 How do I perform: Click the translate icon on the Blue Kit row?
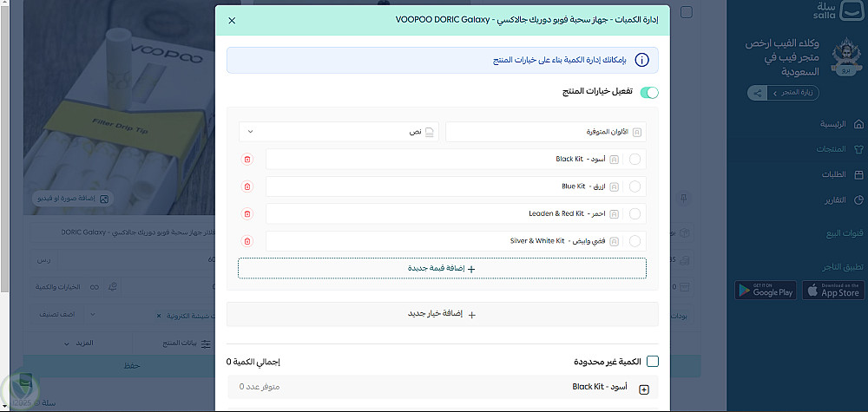[x=614, y=186]
